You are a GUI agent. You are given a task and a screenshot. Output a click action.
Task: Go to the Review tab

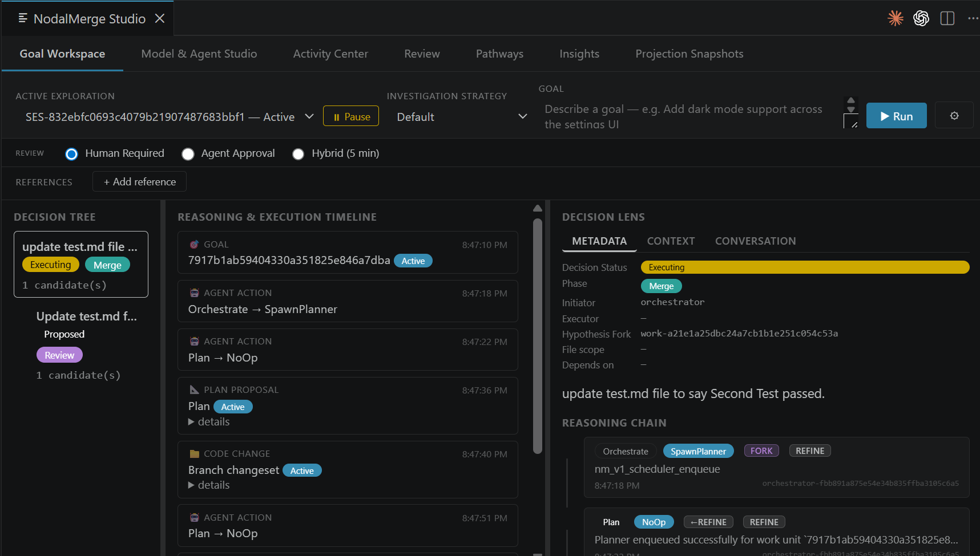click(422, 54)
